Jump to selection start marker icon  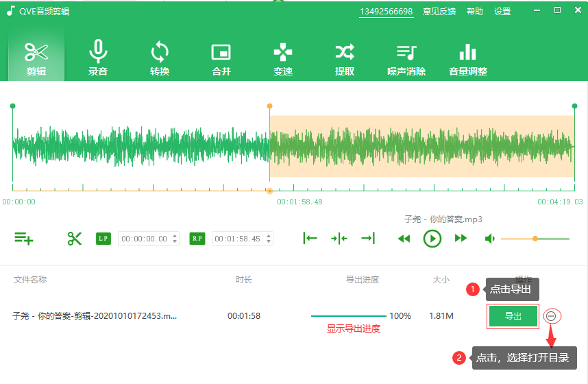[x=310, y=239]
